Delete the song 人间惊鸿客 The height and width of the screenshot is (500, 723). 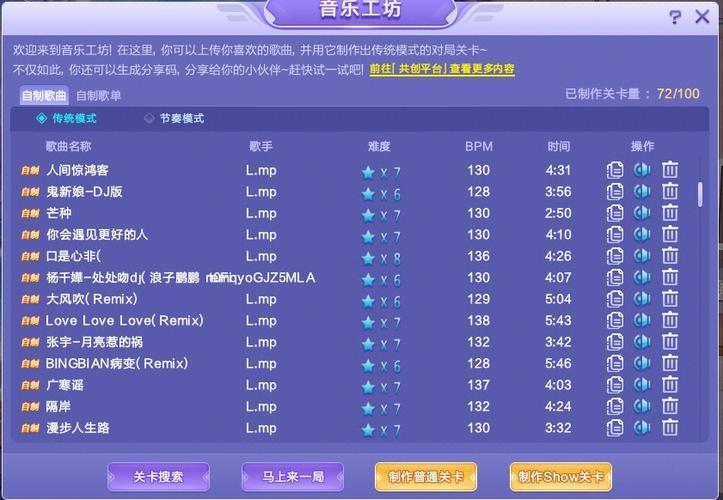tap(670, 170)
